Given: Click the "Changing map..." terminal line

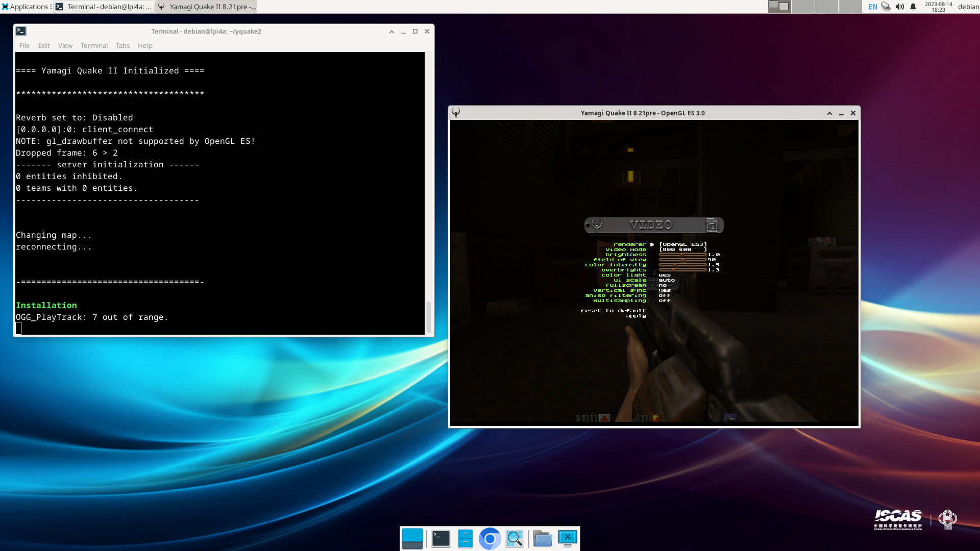Looking at the screenshot, I should pos(54,235).
